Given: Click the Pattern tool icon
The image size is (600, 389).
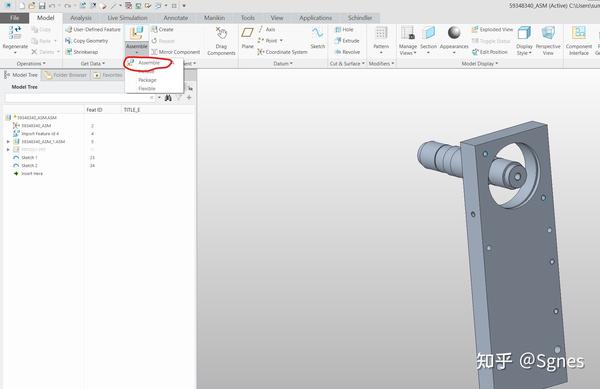Looking at the screenshot, I should click(x=381, y=33).
